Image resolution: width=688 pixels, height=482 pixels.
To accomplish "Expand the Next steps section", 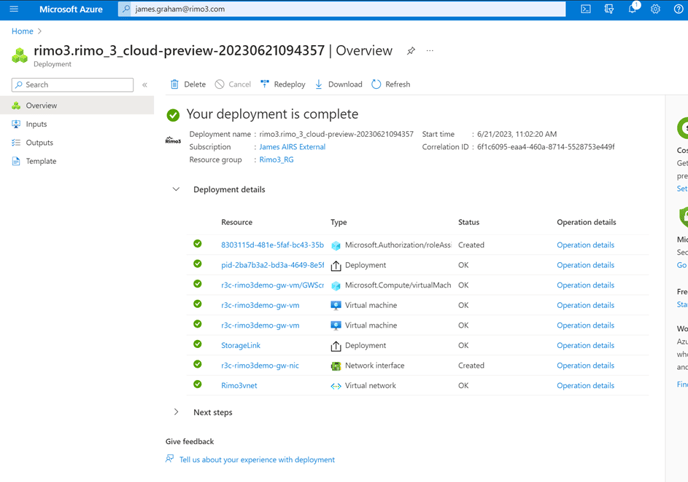I will (x=176, y=412).
